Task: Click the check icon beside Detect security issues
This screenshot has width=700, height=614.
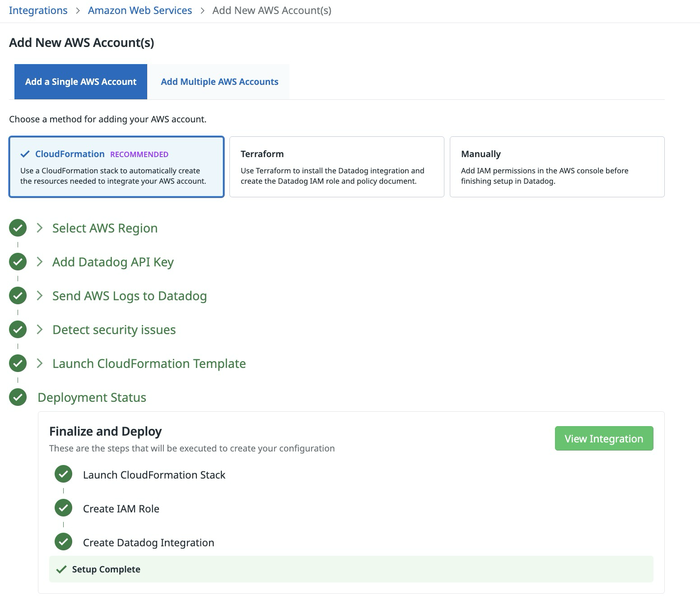Action: point(18,329)
